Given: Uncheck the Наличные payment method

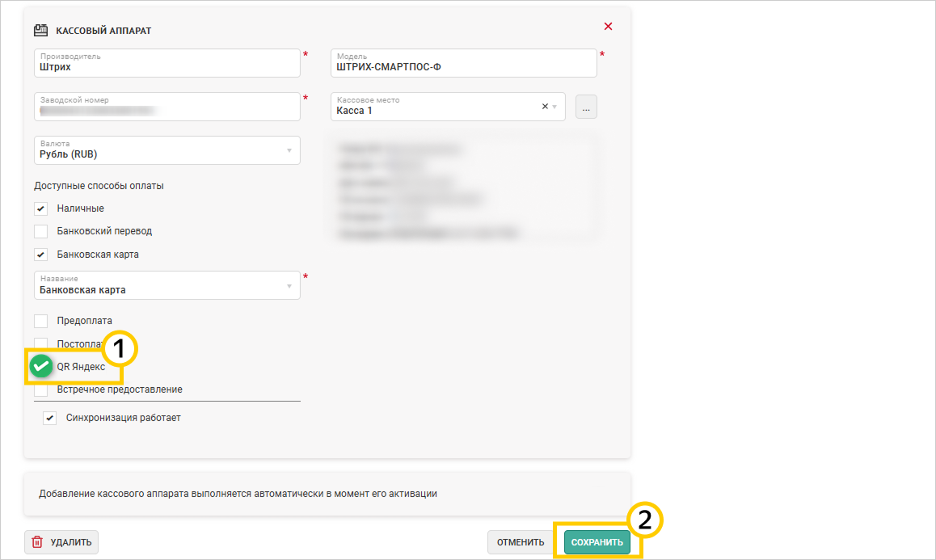Looking at the screenshot, I should tap(40, 208).
